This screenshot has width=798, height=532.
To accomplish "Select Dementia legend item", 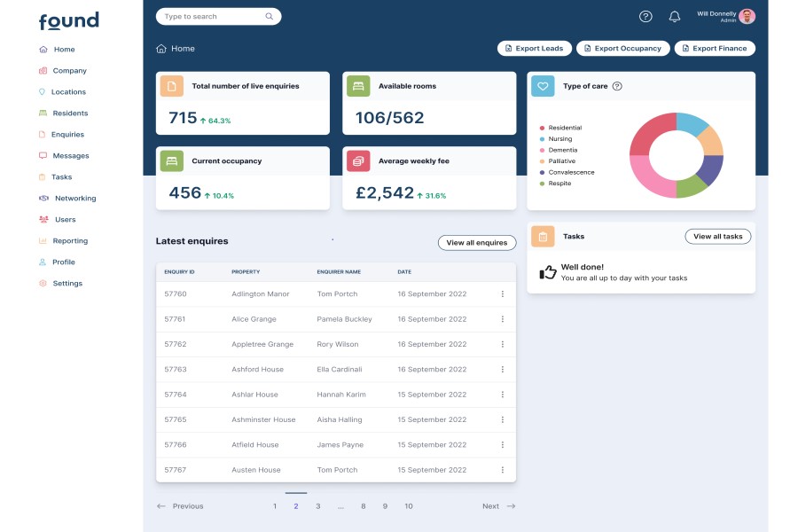I will (x=559, y=150).
